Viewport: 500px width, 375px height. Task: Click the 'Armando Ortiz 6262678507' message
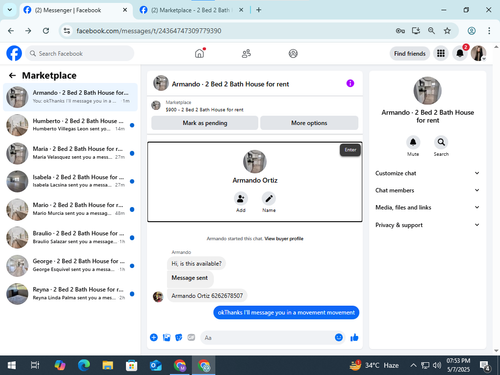point(207,296)
